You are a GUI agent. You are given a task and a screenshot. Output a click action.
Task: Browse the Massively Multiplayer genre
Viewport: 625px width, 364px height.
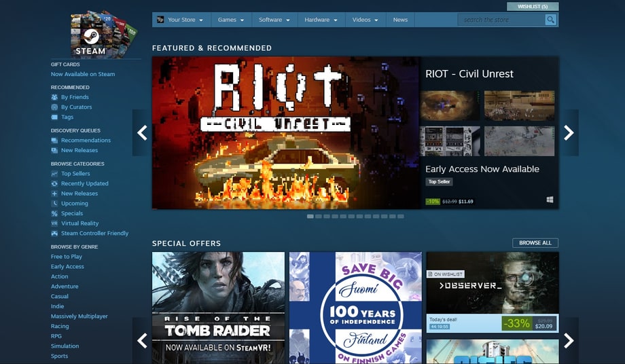pos(79,316)
